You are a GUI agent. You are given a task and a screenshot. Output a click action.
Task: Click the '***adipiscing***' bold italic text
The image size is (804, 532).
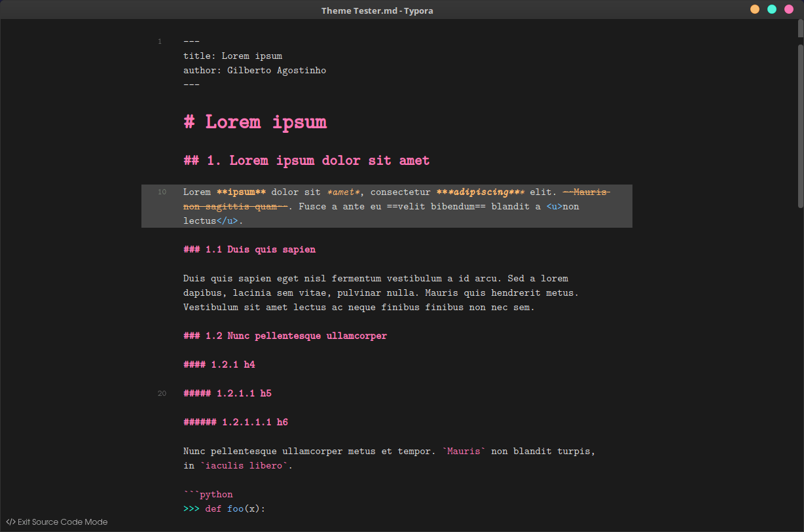tap(480, 192)
